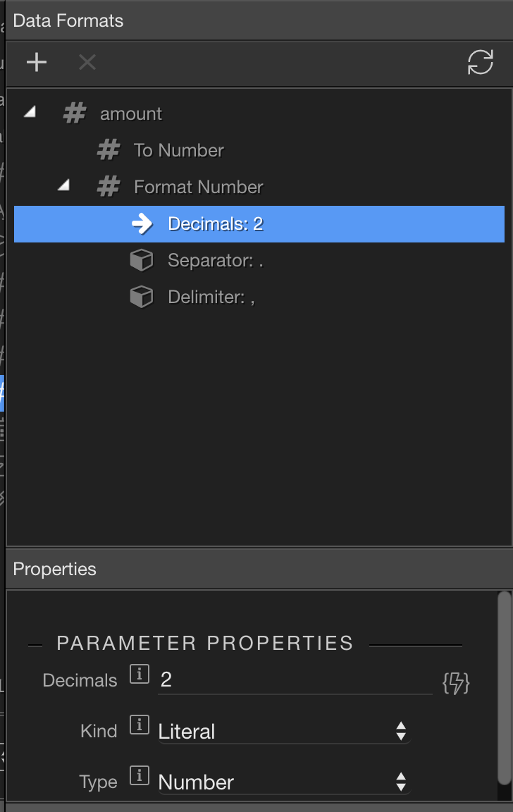Open the Type dropdown showing Number
This screenshot has height=812, width=513.
[x=284, y=782]
